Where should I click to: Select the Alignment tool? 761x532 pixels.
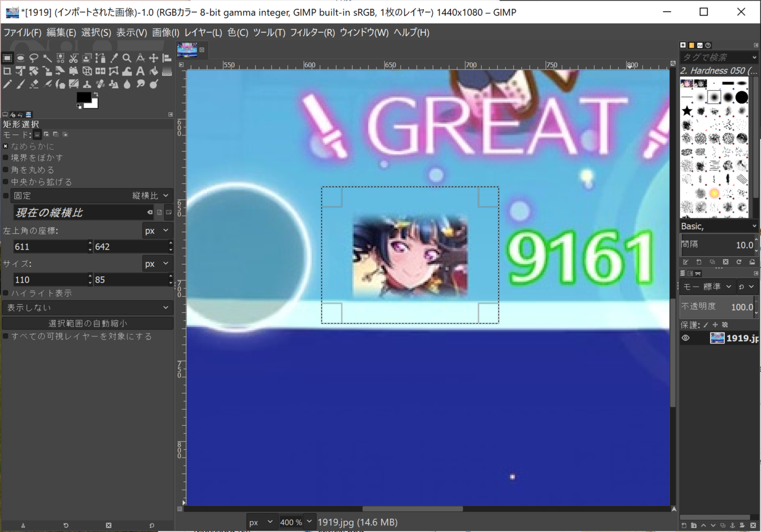tap(167, 58)
